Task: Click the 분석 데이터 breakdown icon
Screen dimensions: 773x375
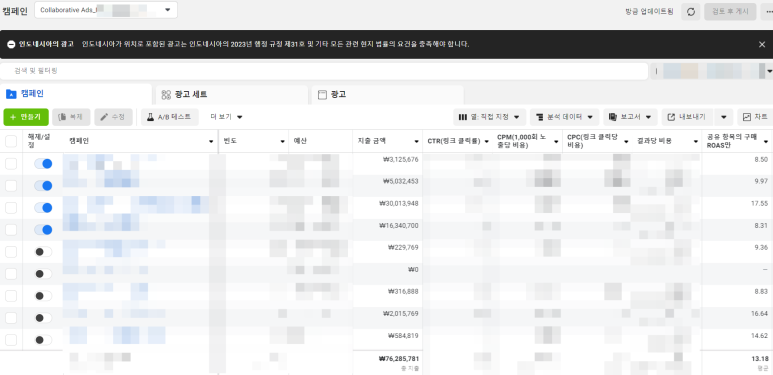Action: point(539,117)
